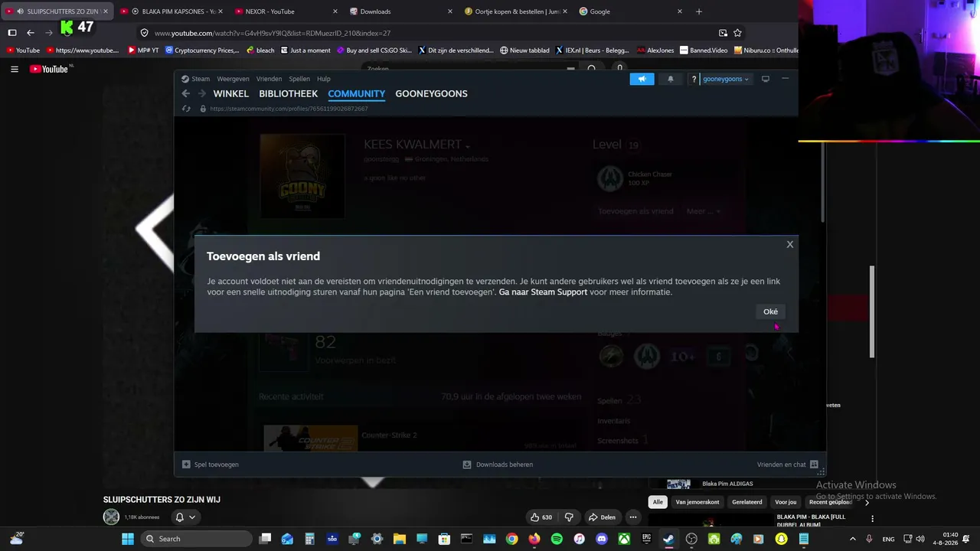980x551 pixels.
Task: Open Windows Start menu
Action: point(127,539)
